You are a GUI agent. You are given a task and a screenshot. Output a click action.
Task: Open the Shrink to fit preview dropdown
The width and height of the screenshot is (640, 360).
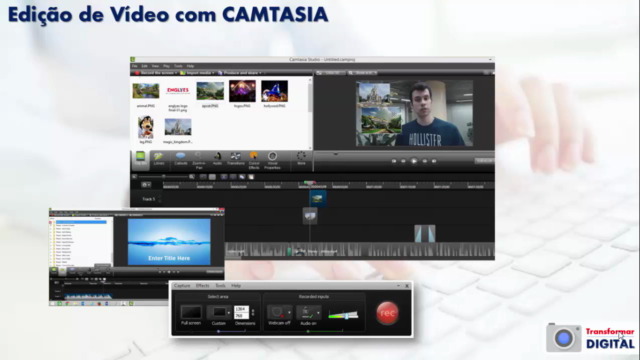click(363, 73)
